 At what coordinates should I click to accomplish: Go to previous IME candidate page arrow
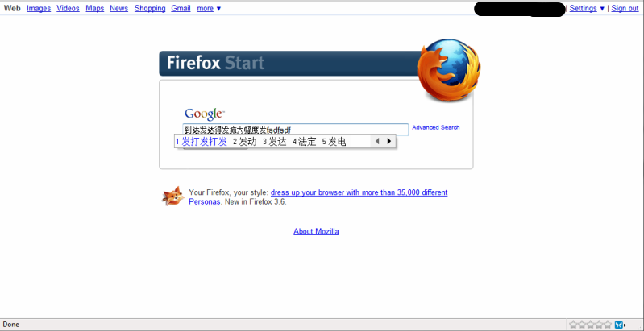377,142
